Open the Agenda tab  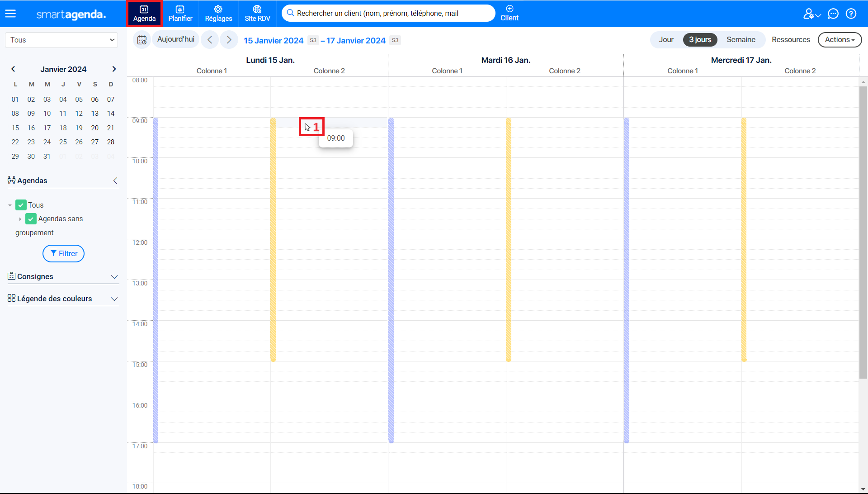pos(144,14)
